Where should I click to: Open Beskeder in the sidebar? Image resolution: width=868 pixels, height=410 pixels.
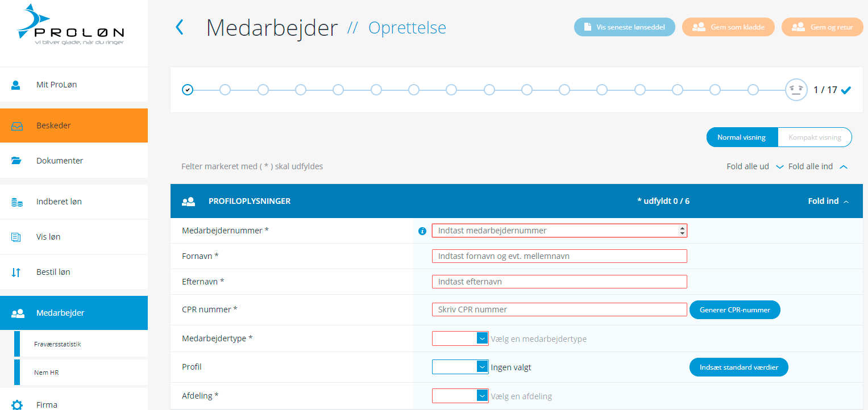tap(74, 125)
